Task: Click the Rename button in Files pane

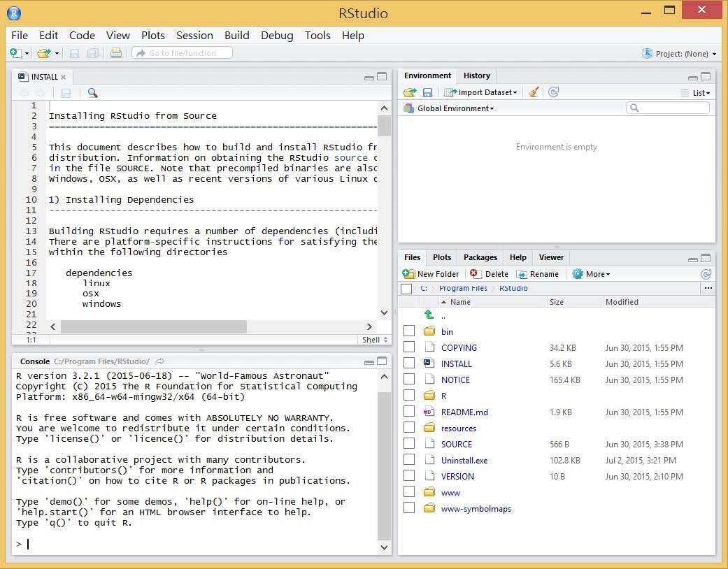Action: click(538, 274)
